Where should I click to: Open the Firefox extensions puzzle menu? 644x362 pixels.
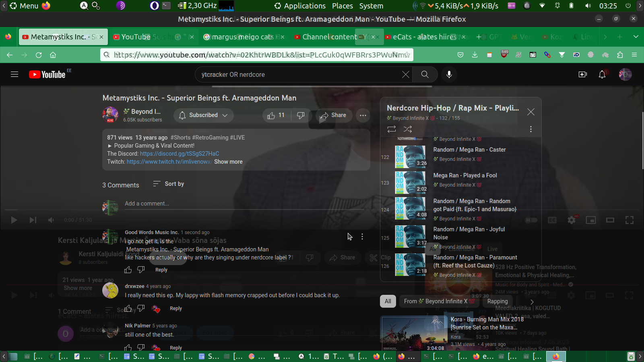click(620, 55)
